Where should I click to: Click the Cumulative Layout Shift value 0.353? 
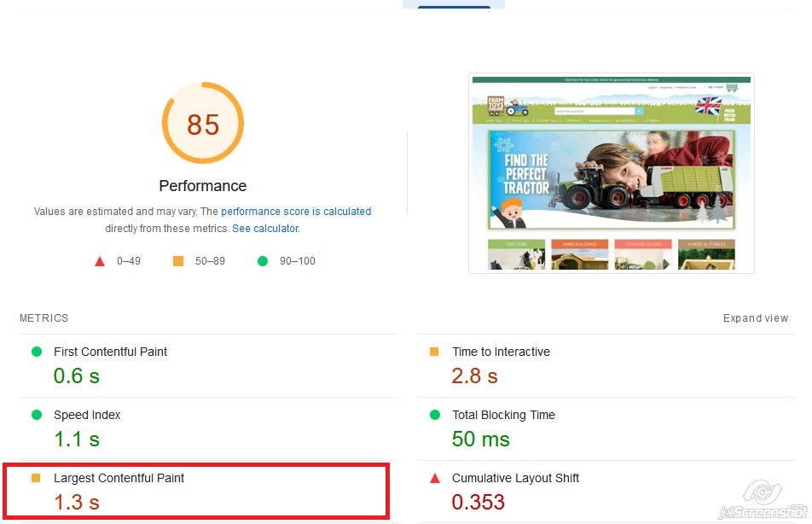478,502
